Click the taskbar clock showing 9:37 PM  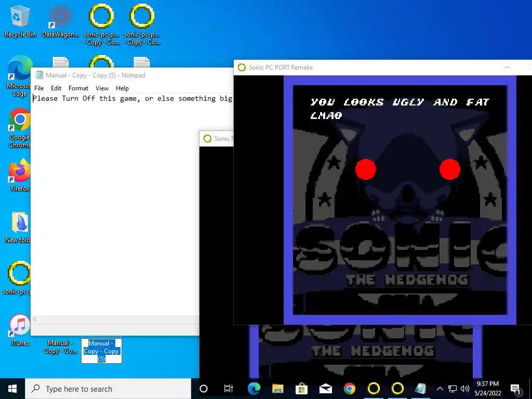[487, 389]
